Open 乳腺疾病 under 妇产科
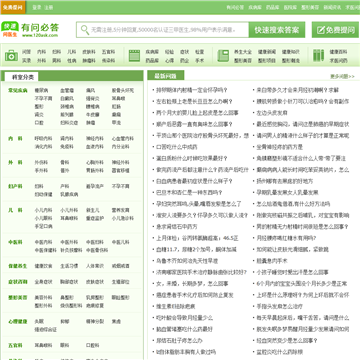The height and width of the screenshot is (360, 360). (x=69, y=194)
